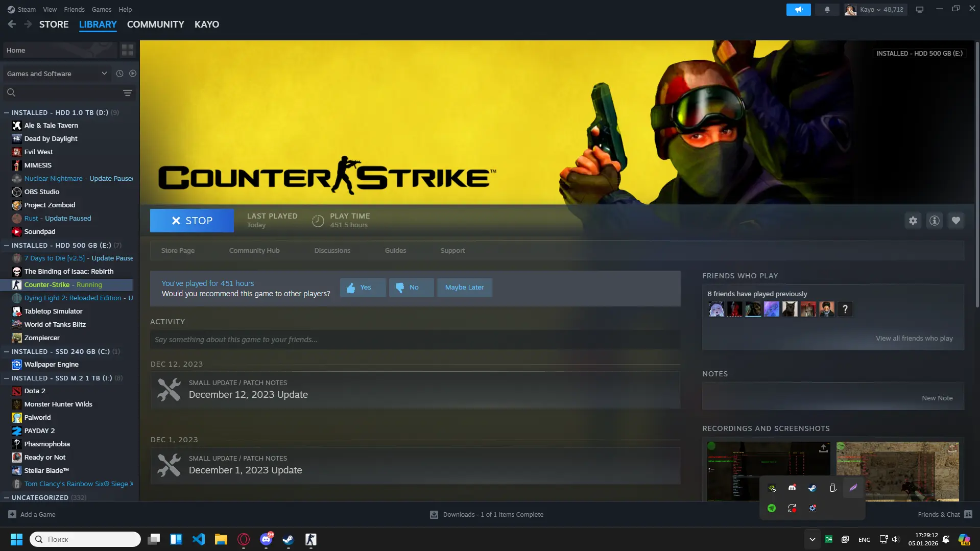Go to the COMMUNITY tab
The image size is (980, 551).
[155, 25]
